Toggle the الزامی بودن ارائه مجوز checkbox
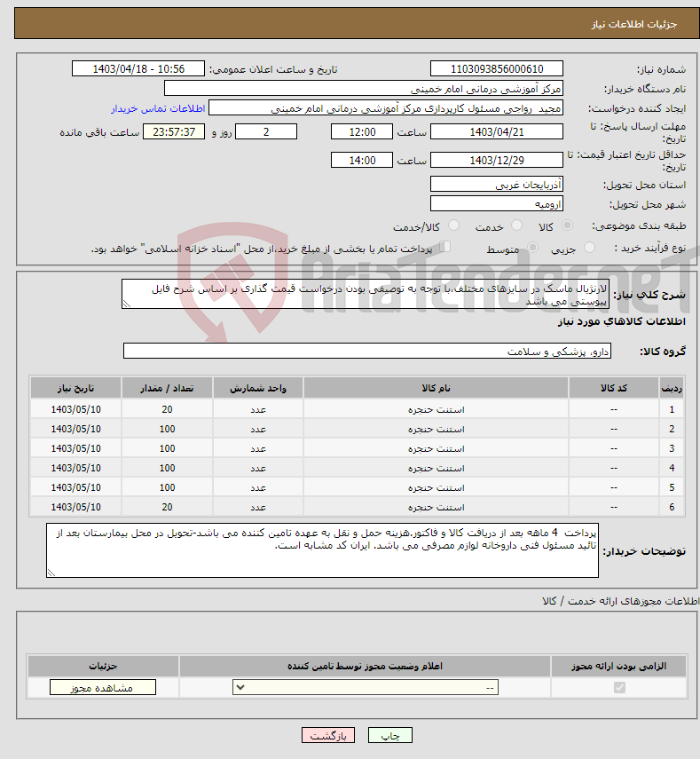This screenshot has width=700, height=759. pos(619,687)
